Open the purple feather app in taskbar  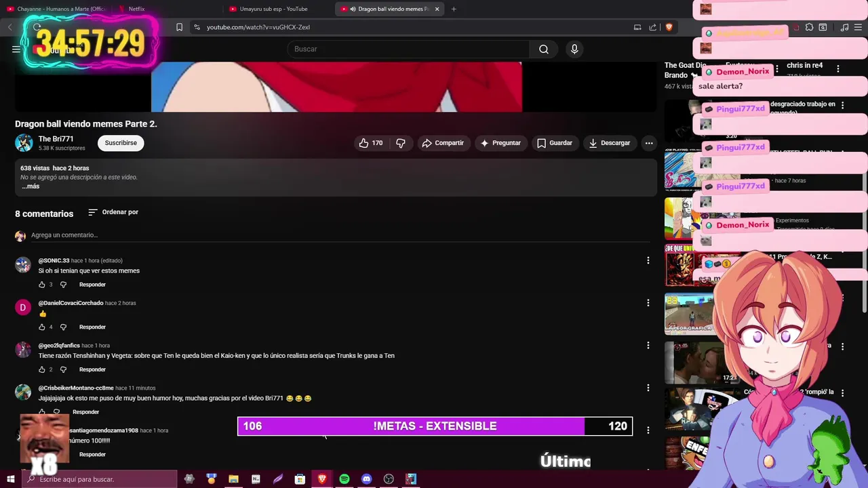[x=278, y=479]
